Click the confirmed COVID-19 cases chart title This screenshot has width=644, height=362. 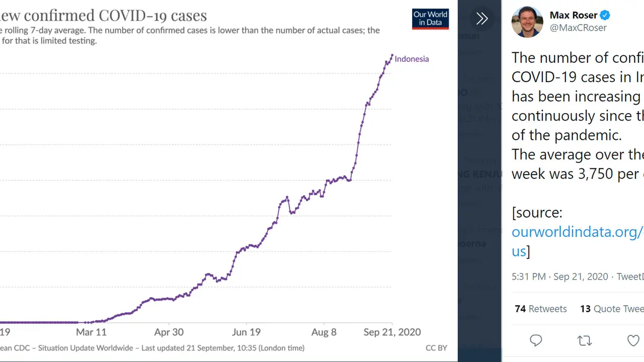click(103, 15)
